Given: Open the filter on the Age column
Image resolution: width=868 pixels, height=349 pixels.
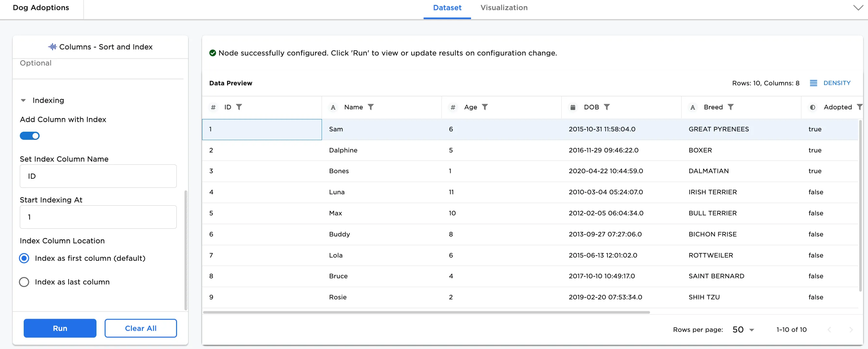Looking at the screenshot, I should [x=485, y=107].
